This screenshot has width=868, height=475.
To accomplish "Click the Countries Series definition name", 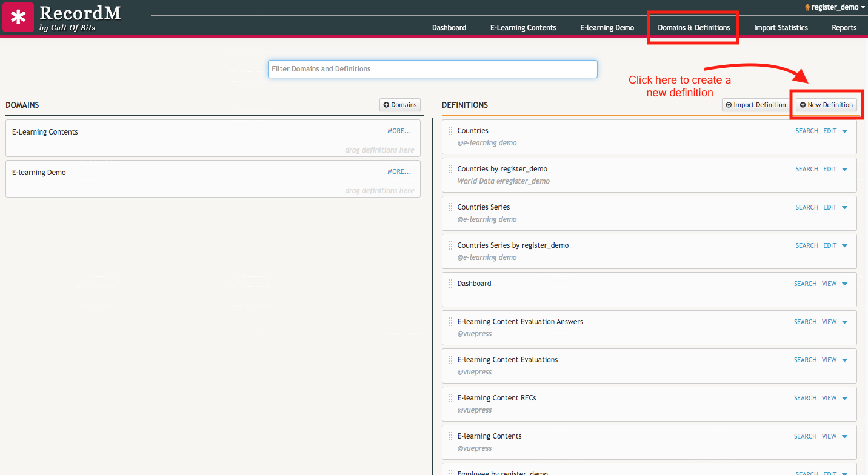I will (x=484, y=207).
